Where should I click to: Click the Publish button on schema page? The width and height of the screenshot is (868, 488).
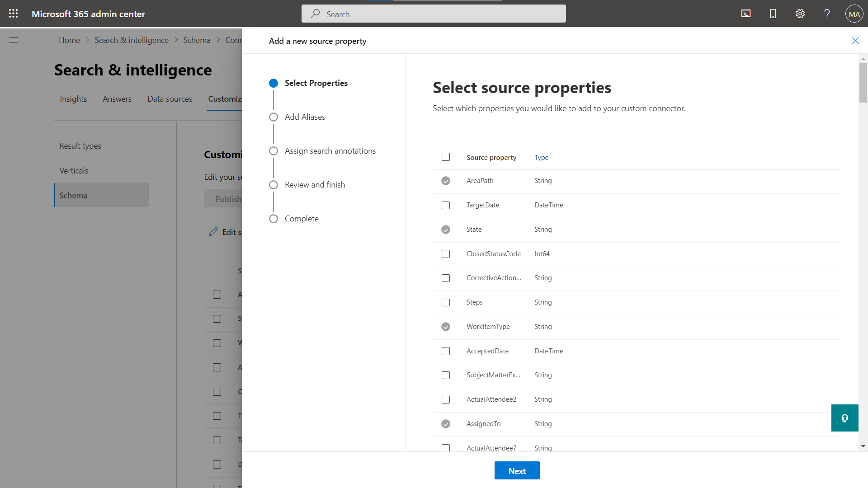point(228,198)
